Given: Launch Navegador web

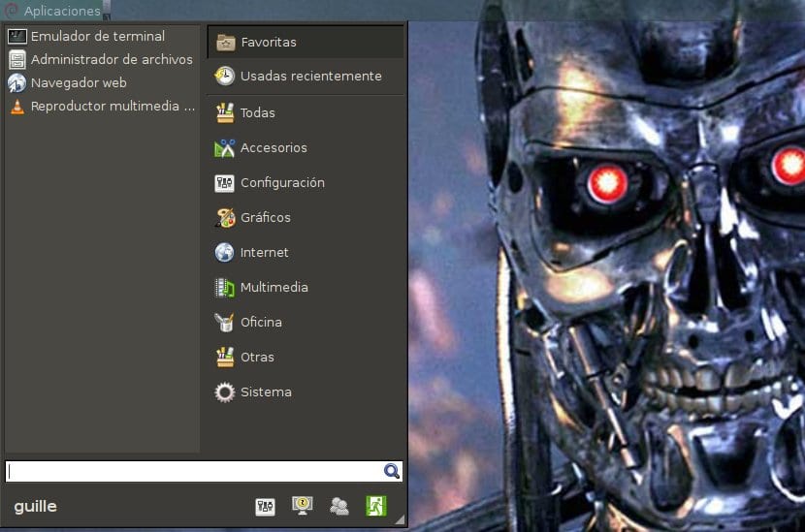Looking at the screenshot, I should click(102, 82).
